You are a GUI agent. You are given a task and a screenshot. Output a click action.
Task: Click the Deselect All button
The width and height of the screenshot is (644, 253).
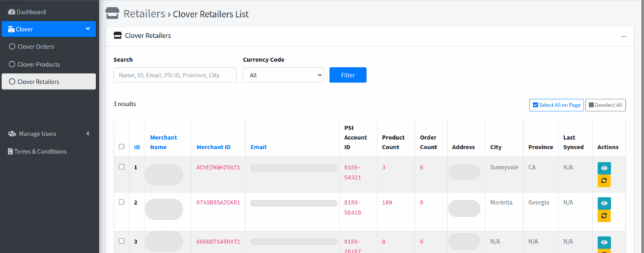[x=606, y=105]
